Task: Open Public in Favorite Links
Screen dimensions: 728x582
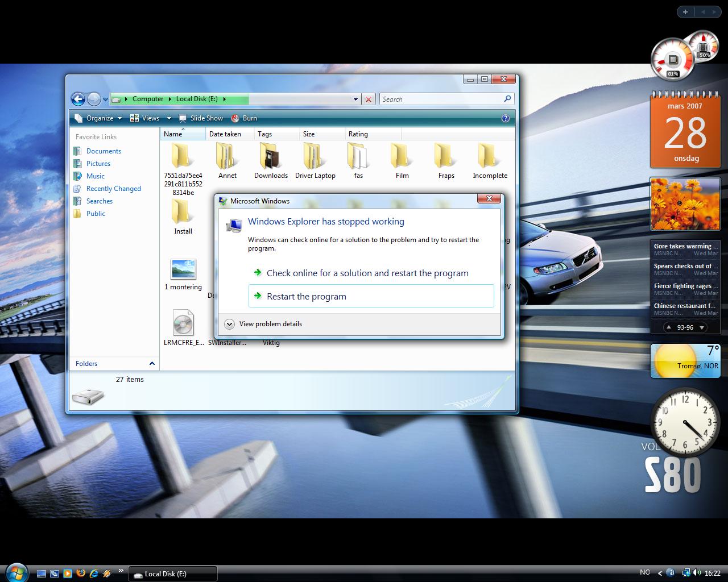Action: (96, 214)
